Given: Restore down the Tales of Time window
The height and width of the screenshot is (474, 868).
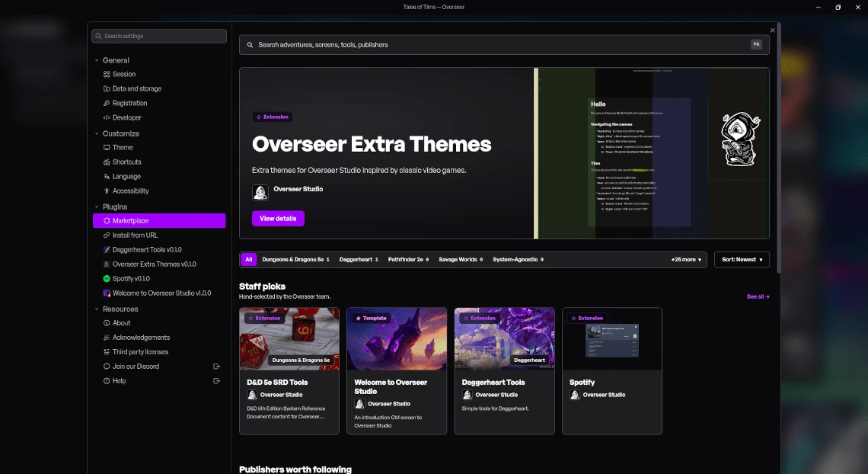Looking at the screenshot, I should [x=838, y=7].
